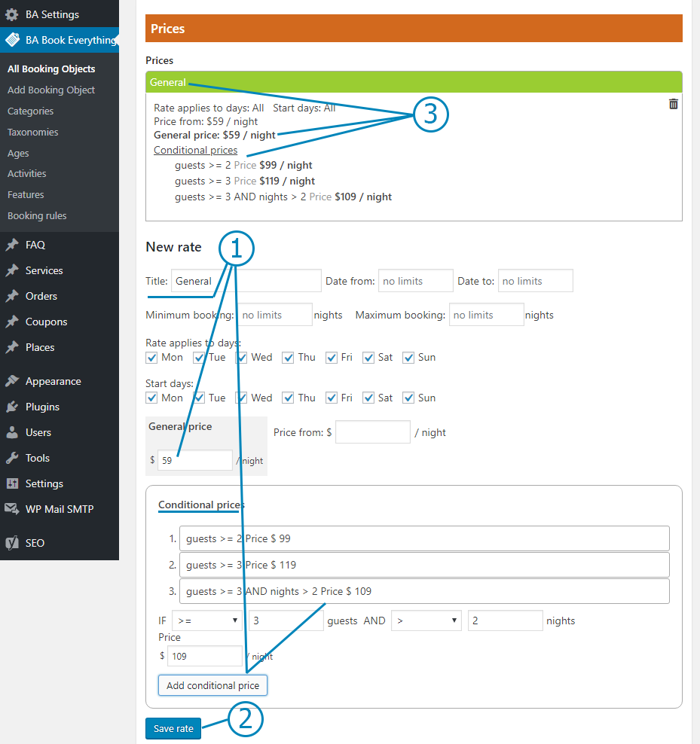Uncheck Mon under Start days

point(151,398)
